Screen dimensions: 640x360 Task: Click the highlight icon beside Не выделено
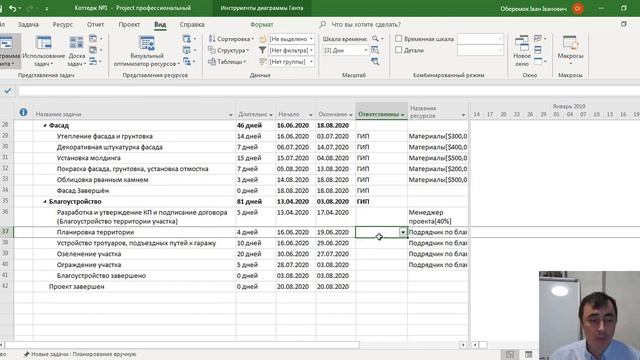(262, 39)
